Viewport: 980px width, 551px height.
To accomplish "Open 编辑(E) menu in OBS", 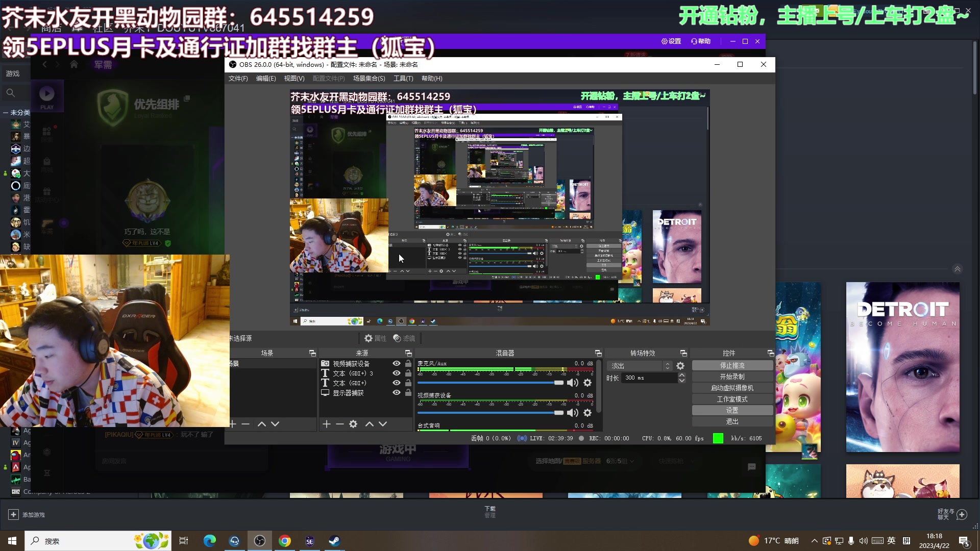I will pos(266,79).
